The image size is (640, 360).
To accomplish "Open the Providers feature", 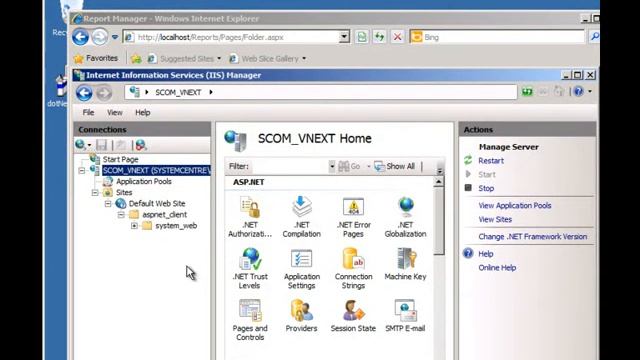I will [302, 316].
